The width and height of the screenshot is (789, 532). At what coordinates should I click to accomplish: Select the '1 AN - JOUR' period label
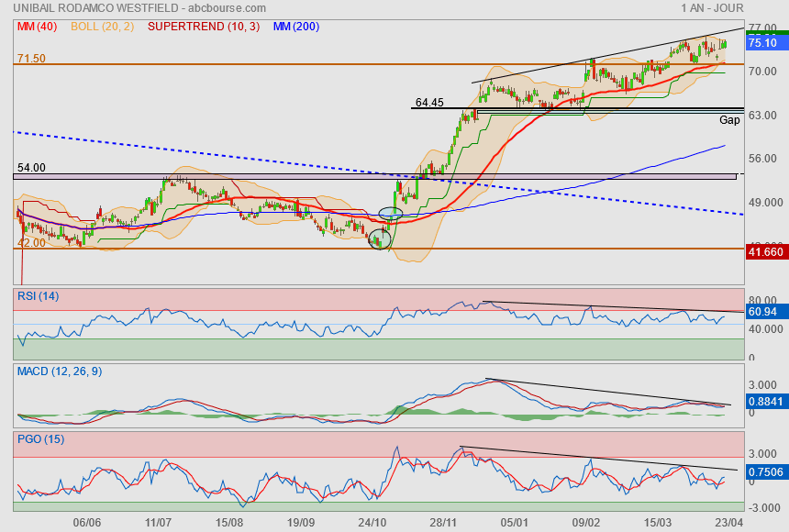[712, 8]
